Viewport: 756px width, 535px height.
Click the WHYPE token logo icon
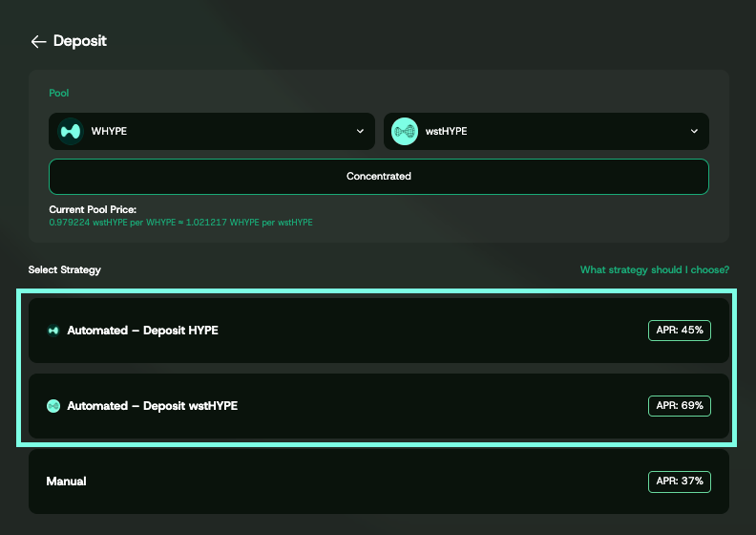71,131
